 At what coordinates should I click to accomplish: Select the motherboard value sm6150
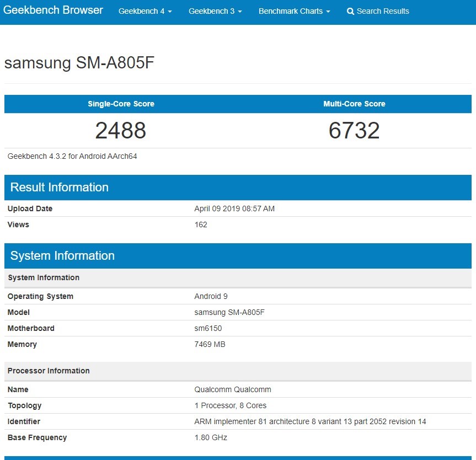tap(208, 329)
